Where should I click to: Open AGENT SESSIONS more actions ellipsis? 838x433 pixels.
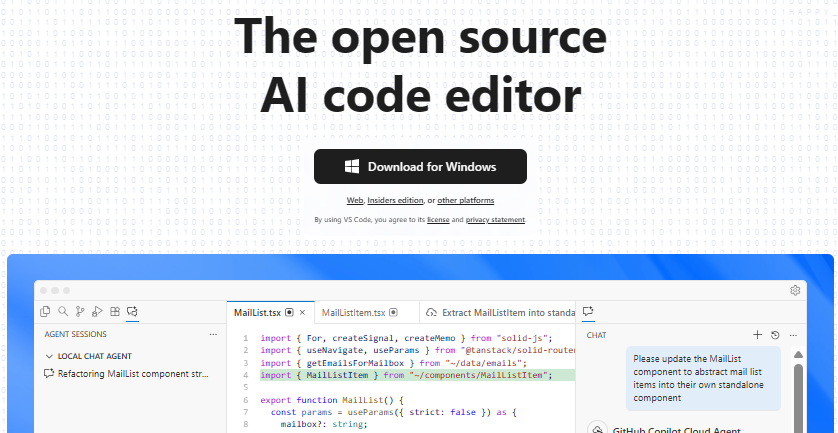coord(213,334)
